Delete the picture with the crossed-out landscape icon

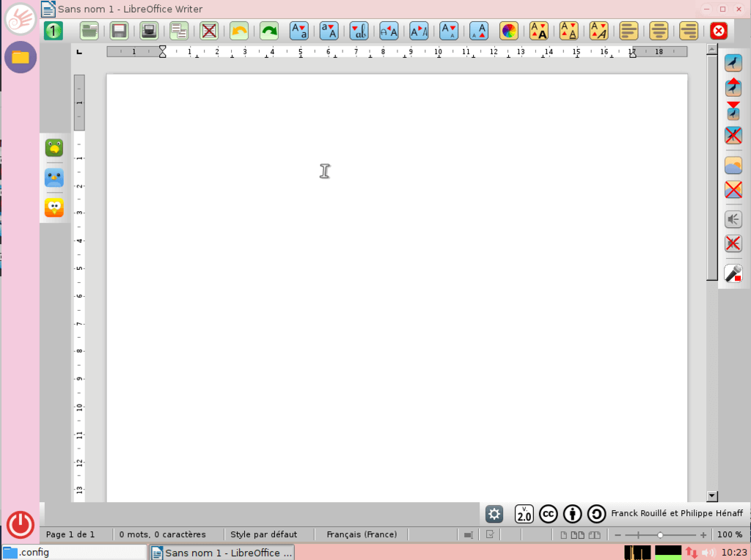[x=733, y=190]
